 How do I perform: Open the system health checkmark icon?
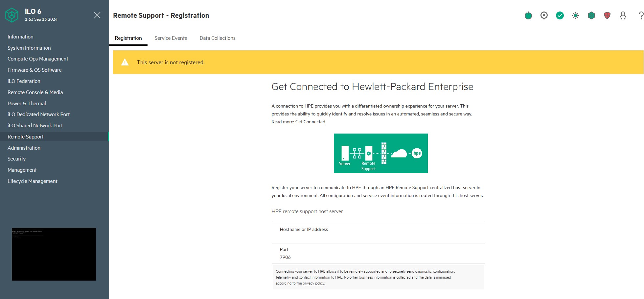(560, 15)
